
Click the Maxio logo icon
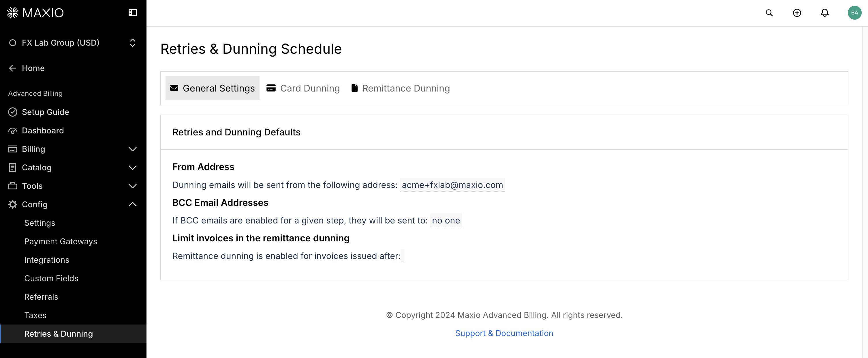(13, 13)
